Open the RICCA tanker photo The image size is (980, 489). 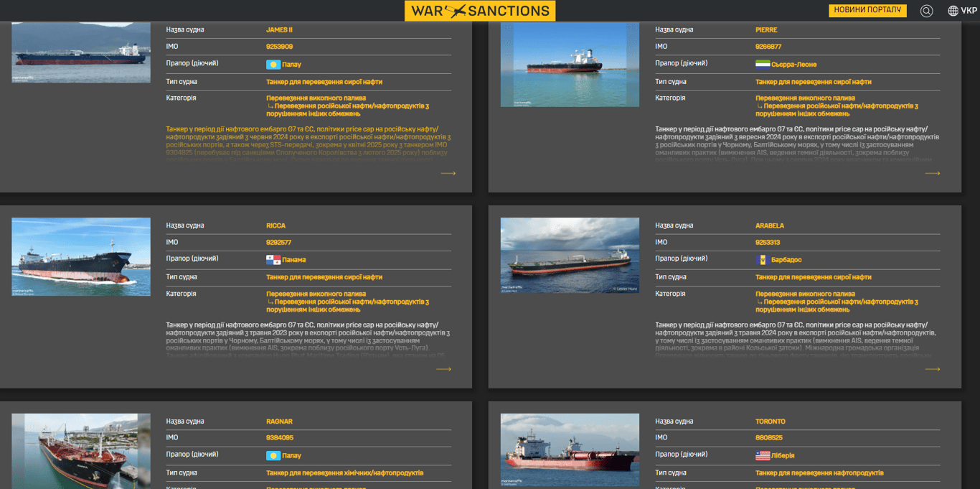point(81,256)
